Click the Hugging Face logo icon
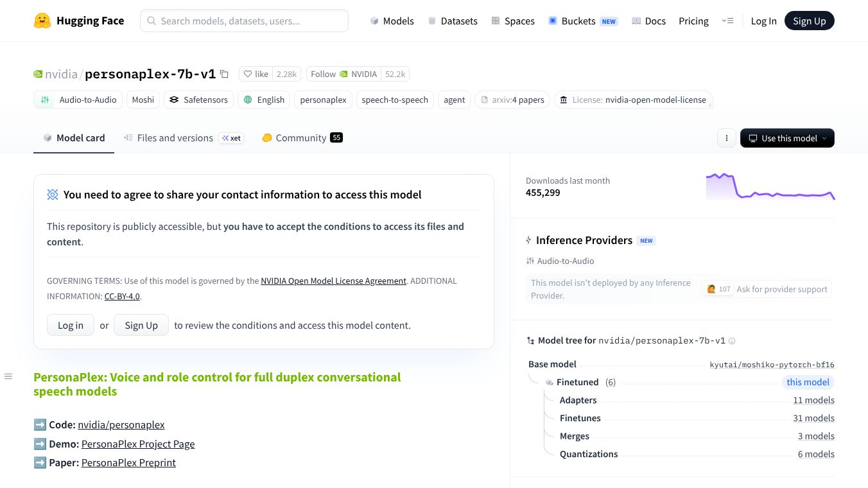Image resolution: width=868 pixels, height=488 pixels. [42, 21]
